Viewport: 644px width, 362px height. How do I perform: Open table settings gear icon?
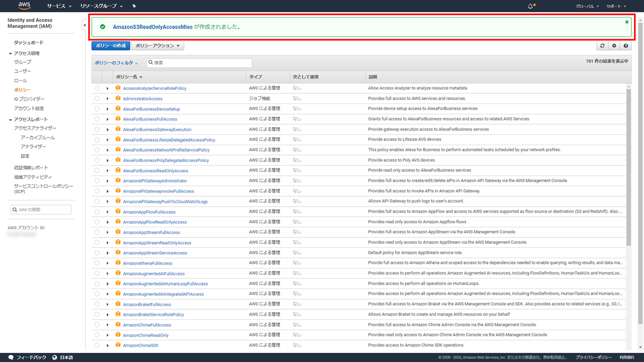coord(614,46)
